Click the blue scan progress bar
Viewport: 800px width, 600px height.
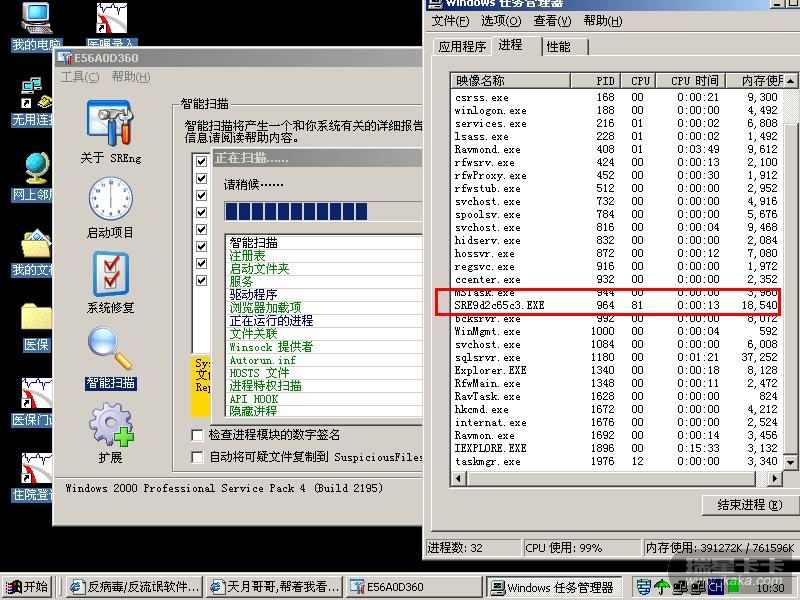click(323, 211)
